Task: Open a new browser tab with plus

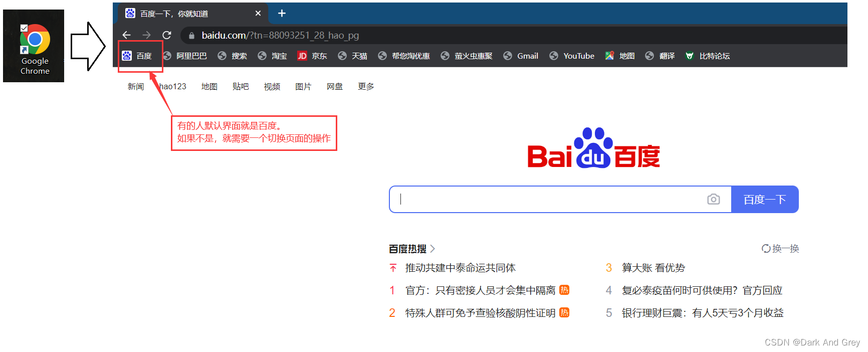Action: 282,14
